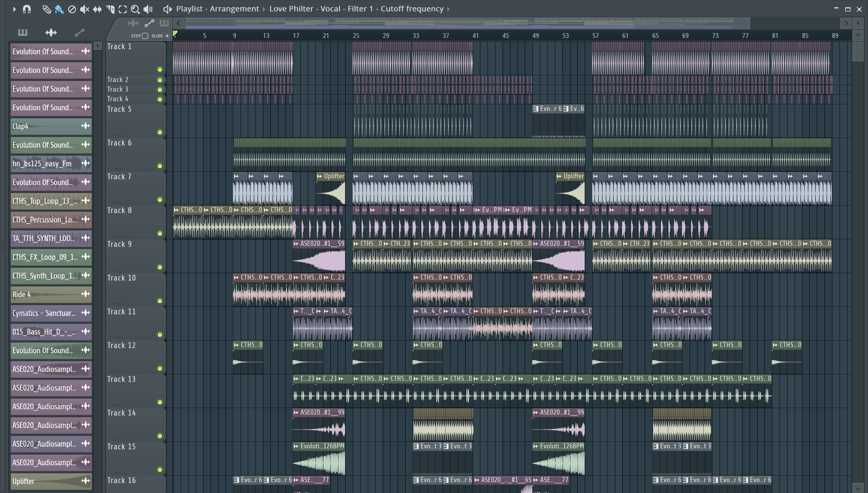
Task: Mute Track 5 with its green LED
Action: [160, 132]
